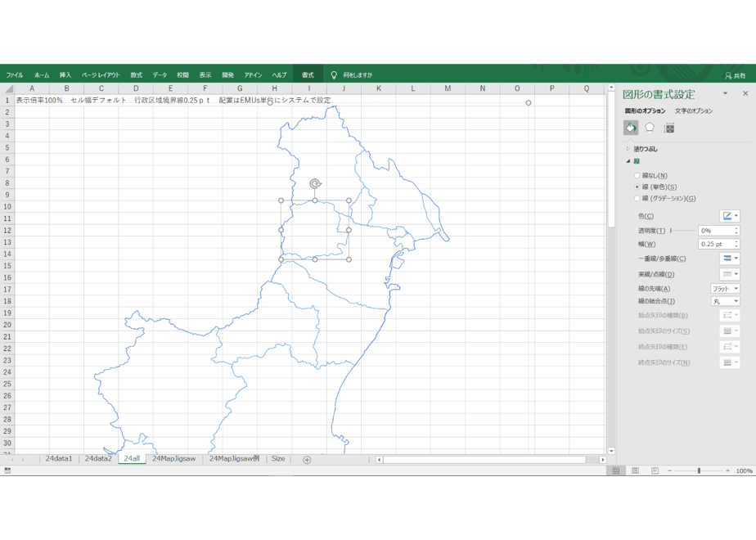
Task: Open the ホーム ribbon tab
Action: pos(42,75)
